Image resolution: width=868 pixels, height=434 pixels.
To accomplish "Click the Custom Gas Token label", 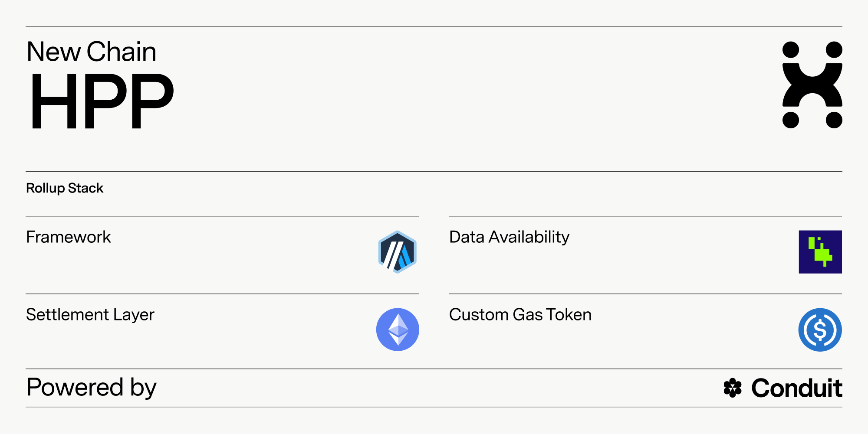I will [x=520, y=315].
